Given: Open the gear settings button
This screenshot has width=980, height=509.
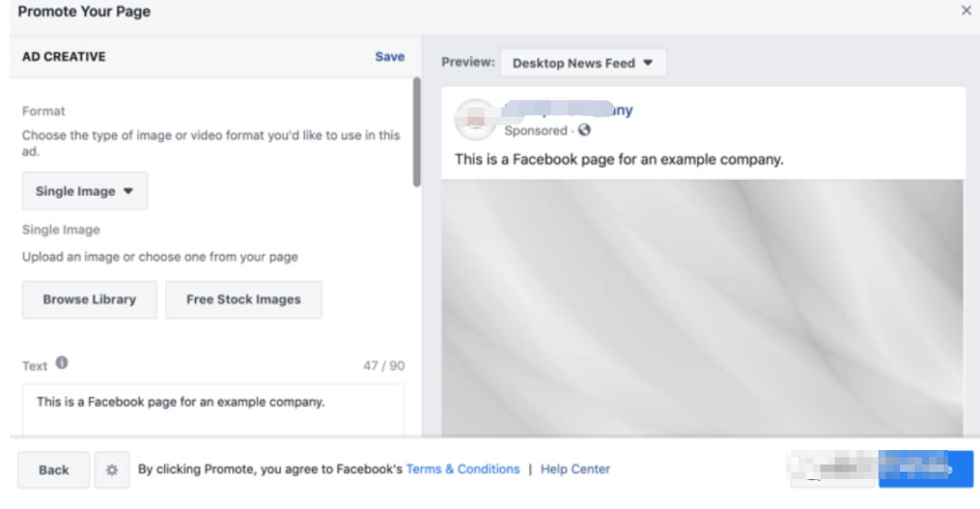Looking at the screenshot, I should [x=112, y=470].
